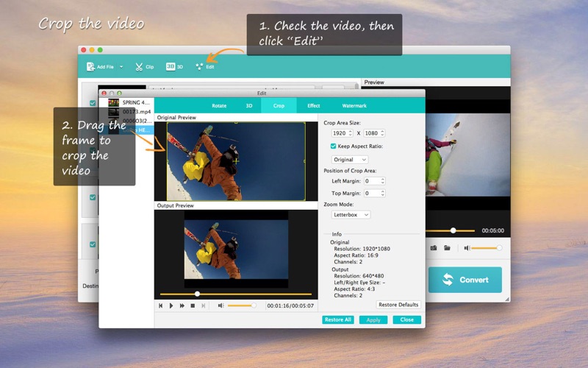Click the Aspect Ratio: 16:9 info text

pyautogui.click(x=356, y=255)
